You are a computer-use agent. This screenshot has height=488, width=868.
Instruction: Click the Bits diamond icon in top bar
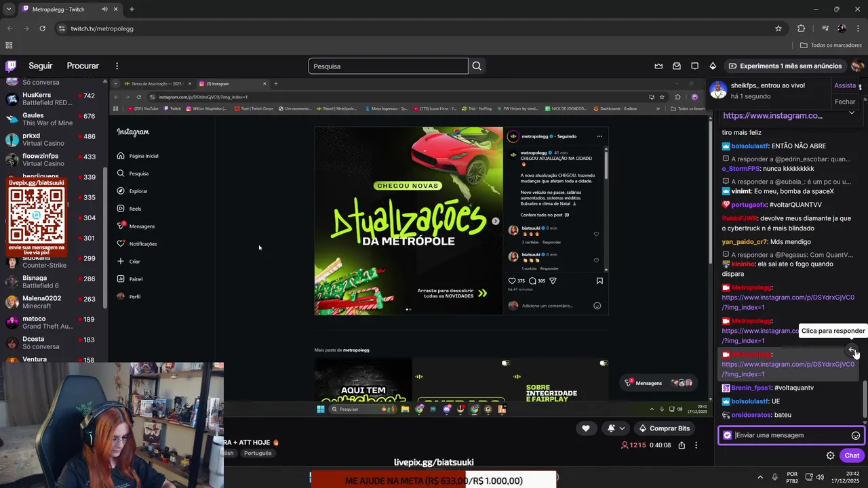pos(713,66)
